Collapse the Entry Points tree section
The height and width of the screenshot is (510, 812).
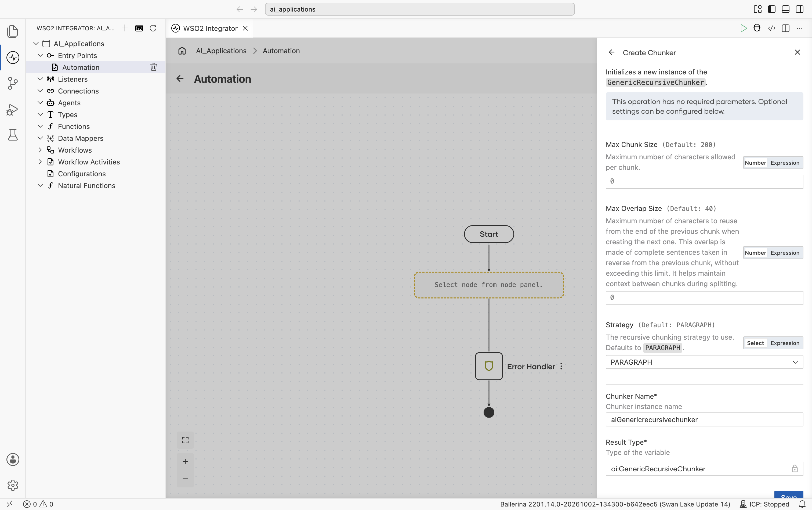[x=40, y=55]
